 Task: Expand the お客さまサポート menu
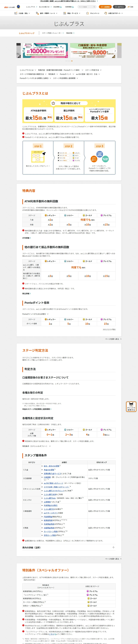pyautogui.click(x=114, y=13)
